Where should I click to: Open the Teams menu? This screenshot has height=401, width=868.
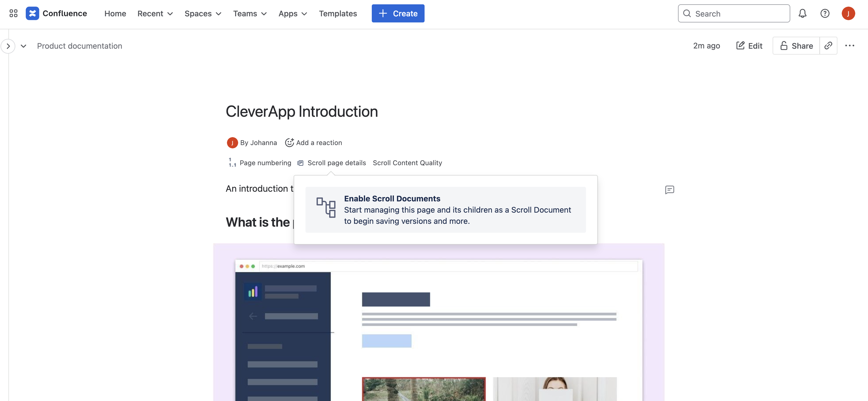250,14
